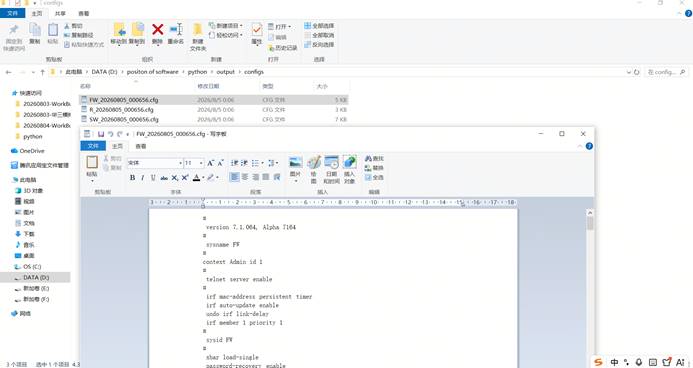
Task: Insert an object in WordPad
Action: [349, 169]
